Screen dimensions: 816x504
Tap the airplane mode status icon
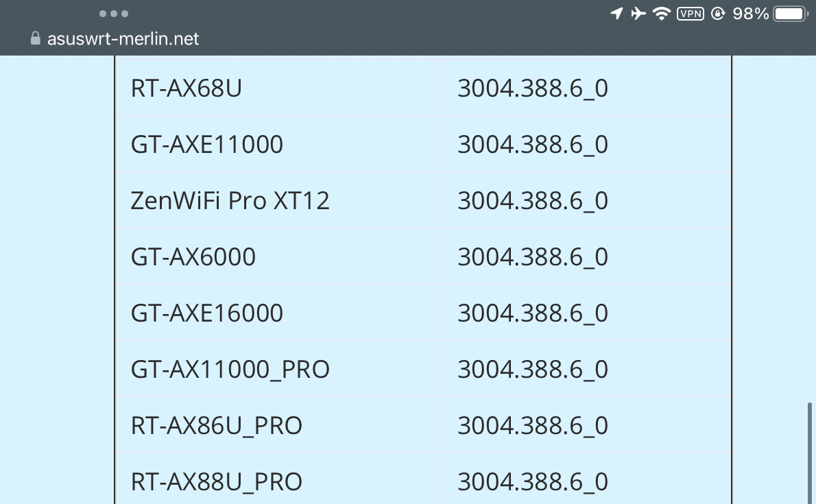638,13
